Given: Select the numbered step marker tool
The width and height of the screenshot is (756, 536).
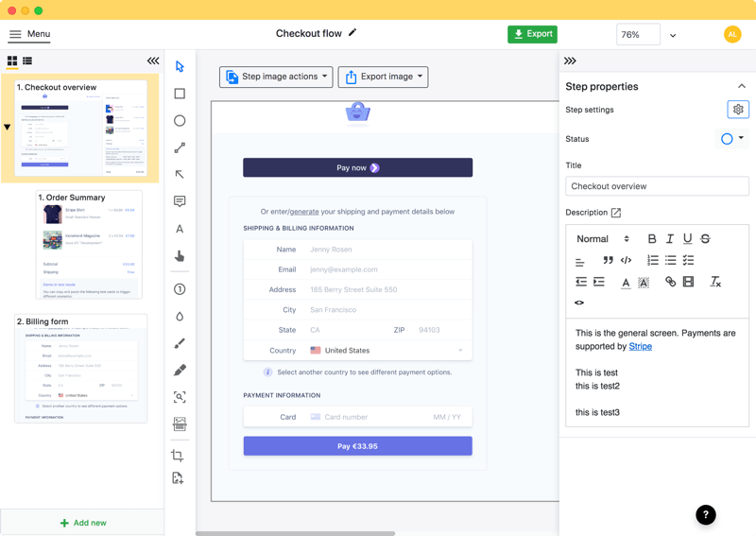Looking at the screenshot, I should pos(180,289).
